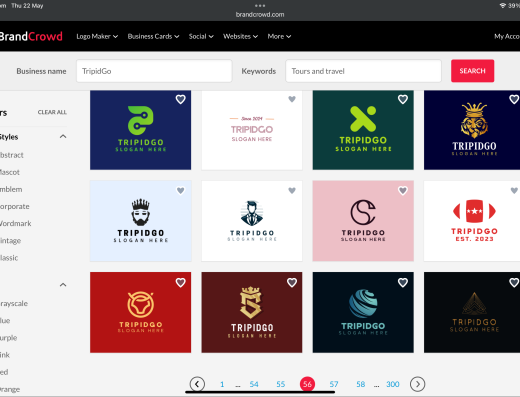
Task: Open the Business Cards menu
Action: (x=153, y=36)
